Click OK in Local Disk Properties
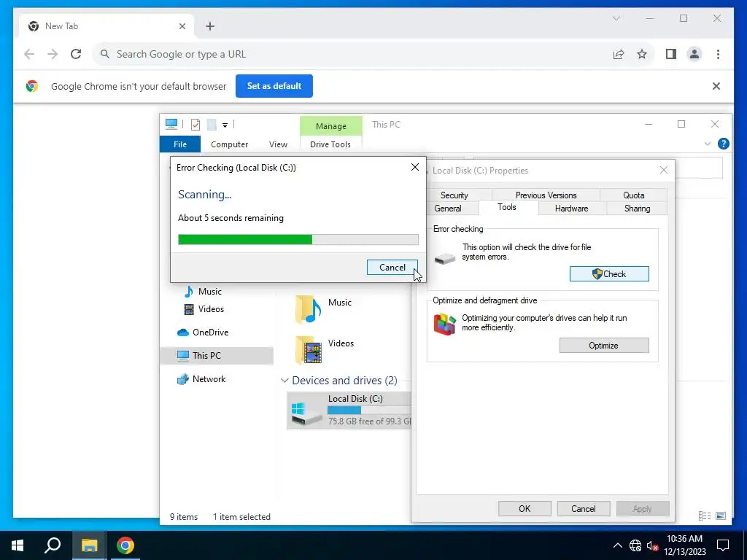The height and width of the screenshot is (560, 747). point(525,508)
